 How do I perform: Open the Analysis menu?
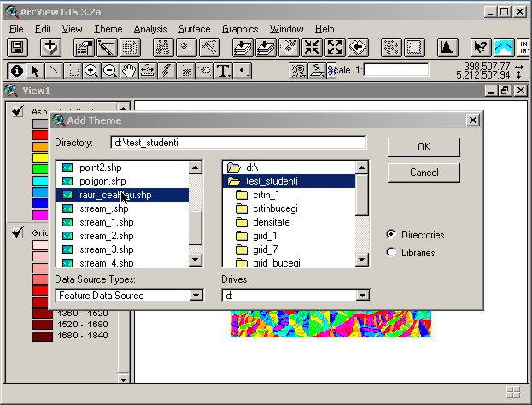(150, 29)
